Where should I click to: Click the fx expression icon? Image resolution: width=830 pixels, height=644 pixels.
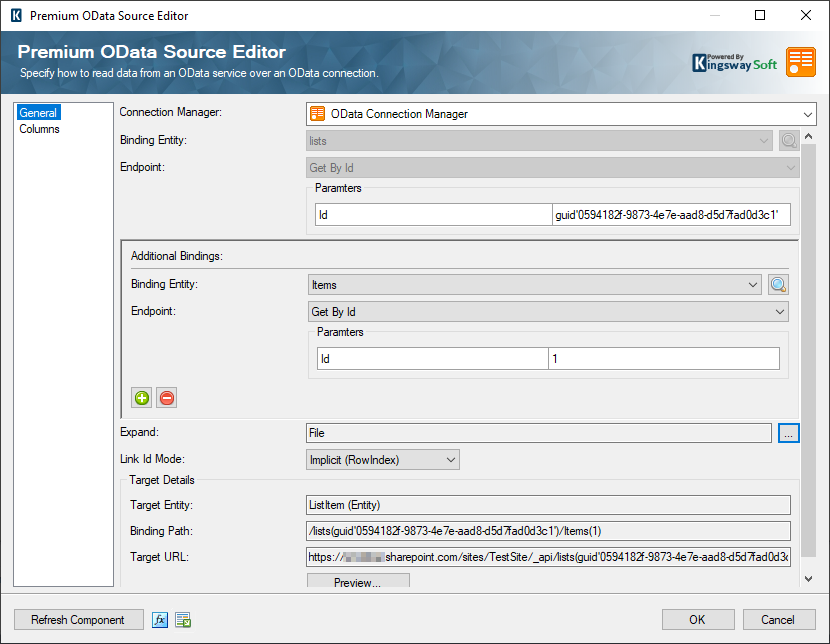[x=160, y=620]
